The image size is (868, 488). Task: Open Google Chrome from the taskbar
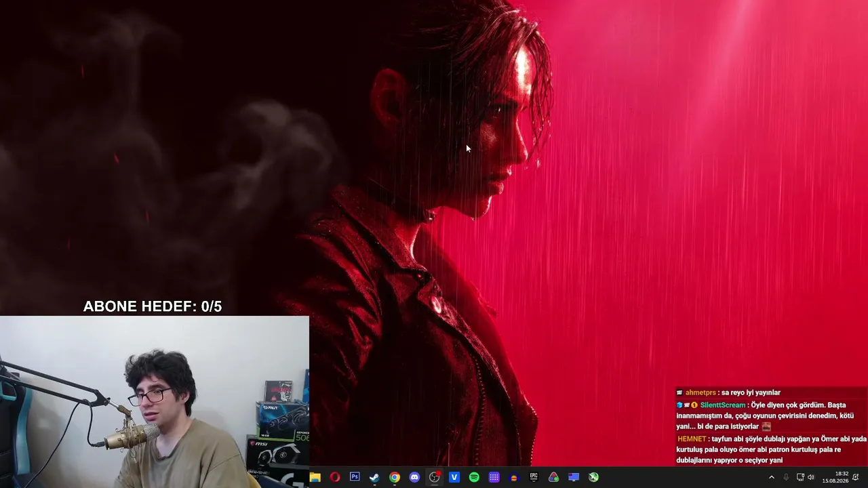pos(395,477)
